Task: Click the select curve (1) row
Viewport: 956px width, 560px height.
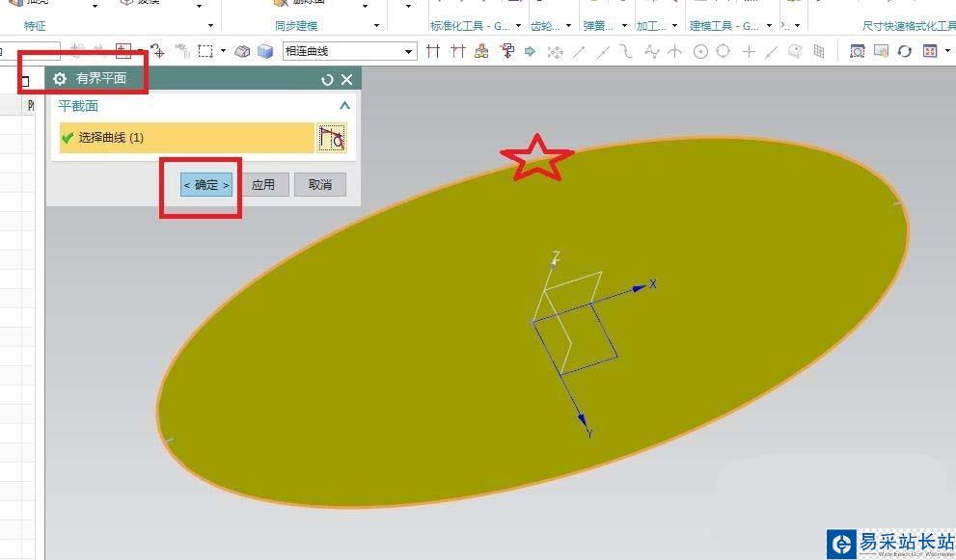Action: (x=186, y=138)
